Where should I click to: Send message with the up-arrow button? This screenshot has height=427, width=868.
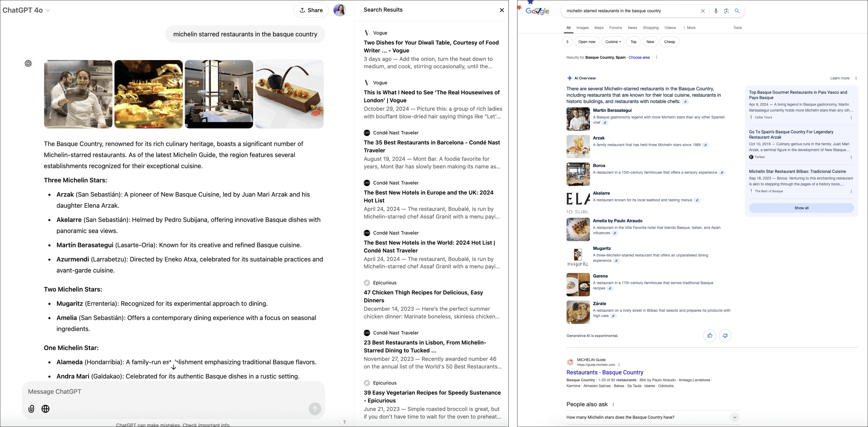tap(315, 409)
